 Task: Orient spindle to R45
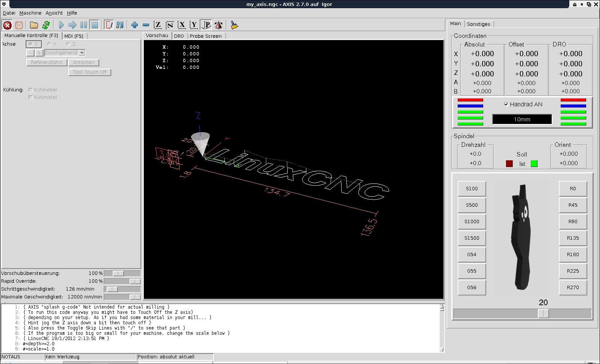(x=573, y=205)
